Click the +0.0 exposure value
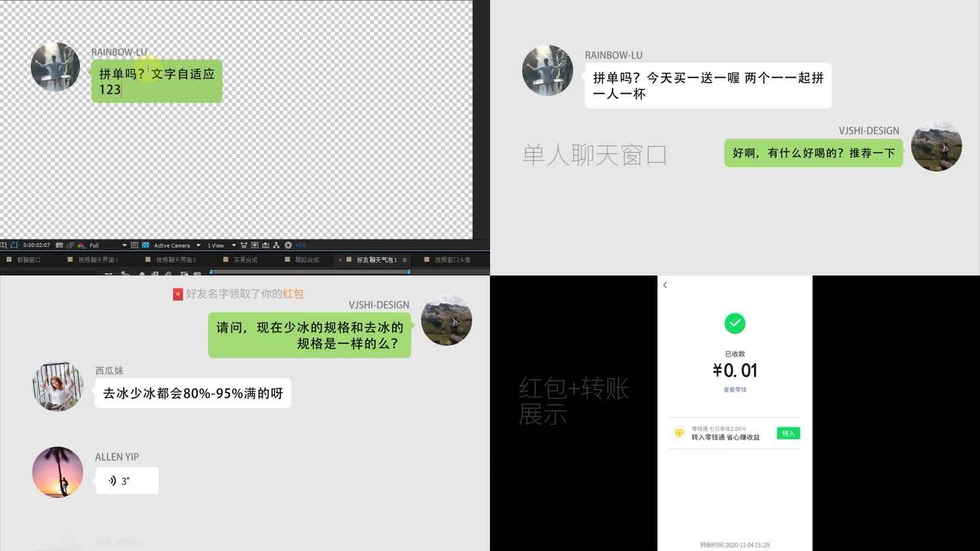980x551 pixels. coord(300,245)
